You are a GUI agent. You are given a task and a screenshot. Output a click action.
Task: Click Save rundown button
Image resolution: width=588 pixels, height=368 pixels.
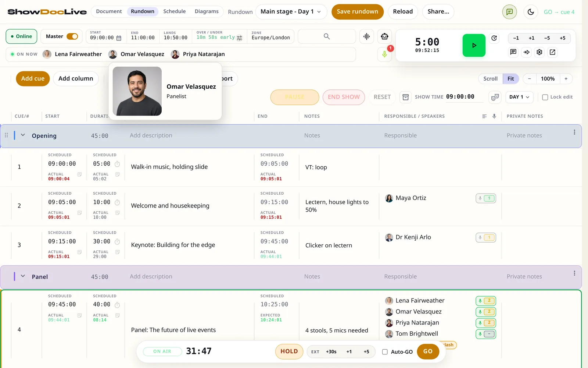click(357, 12)
